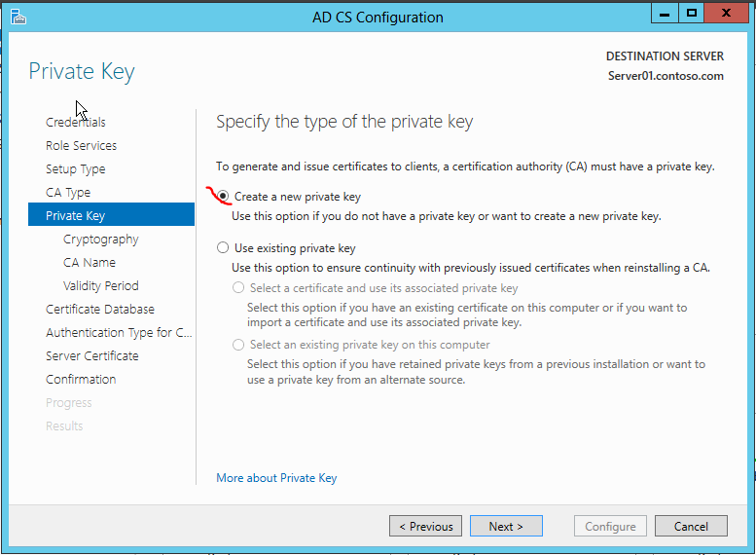Go to Role Services page

[x=81, y=146]
